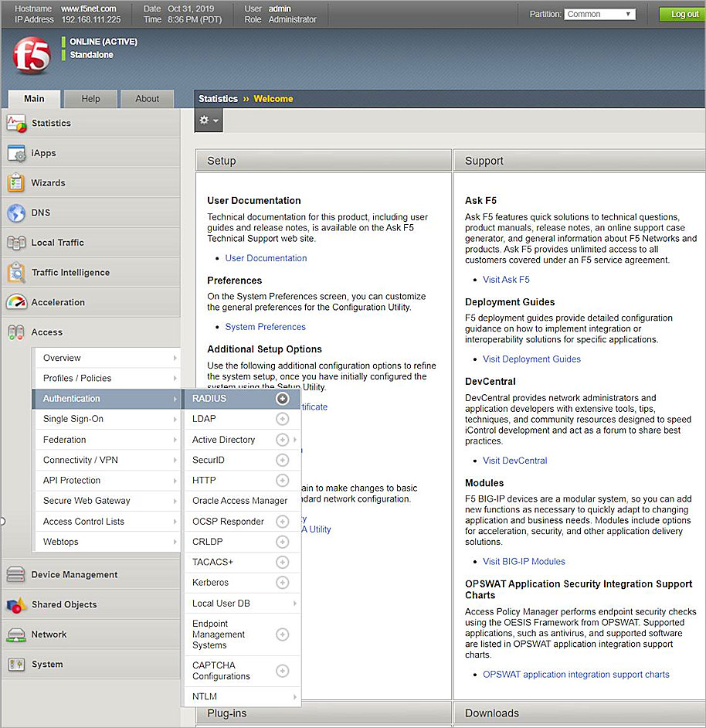This screenshot has width=706, height=728.
Task: Expand the Common partition dropdown
Action: [x=630, y=13]
